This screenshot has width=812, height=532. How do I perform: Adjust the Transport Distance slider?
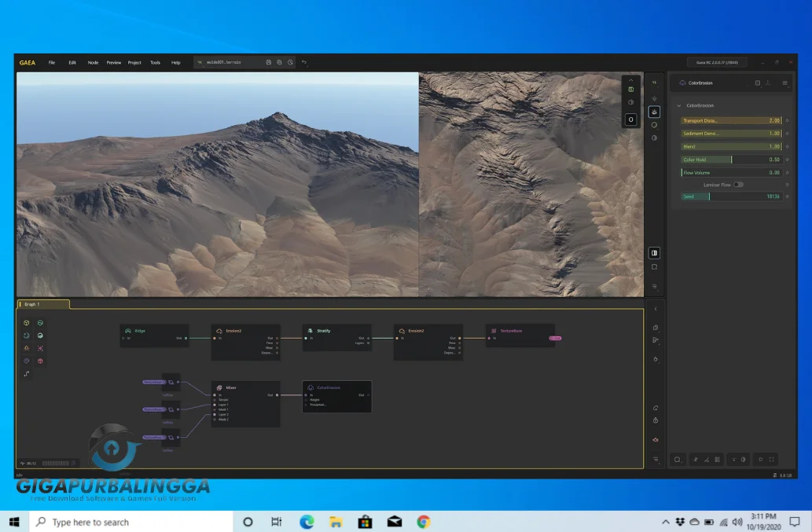(x=731, y=120)
